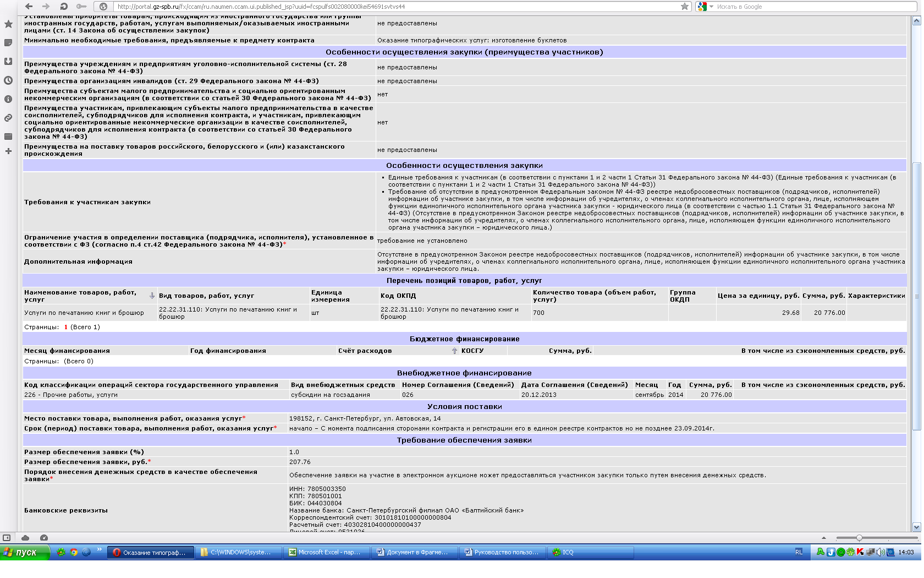Add a new sidebar panel with plus
The image size is (924, 578).
[8, 151]
